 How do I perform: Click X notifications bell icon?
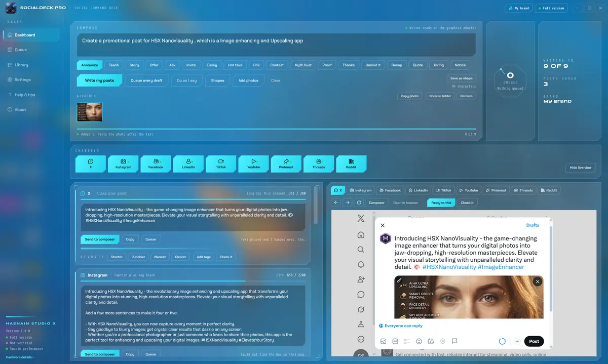(361, 264)
